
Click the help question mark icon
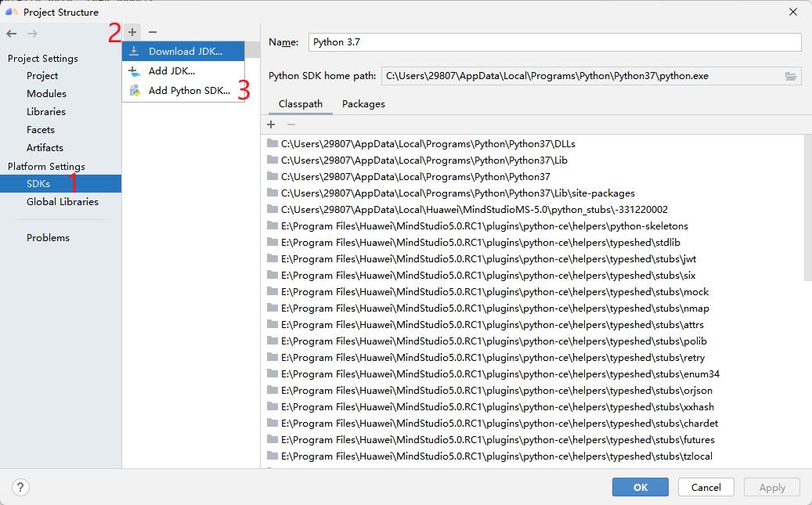click(x=20, y=486)
